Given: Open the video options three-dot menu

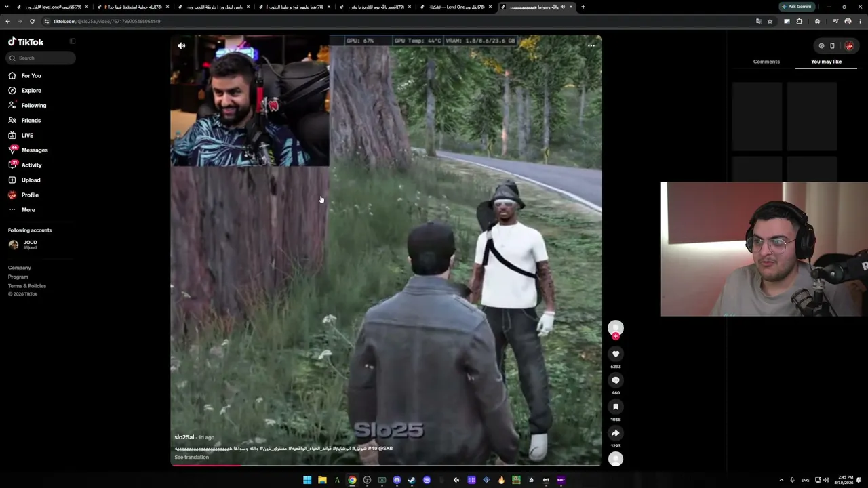Looking at the screenshot, I should tap(591, 46).
